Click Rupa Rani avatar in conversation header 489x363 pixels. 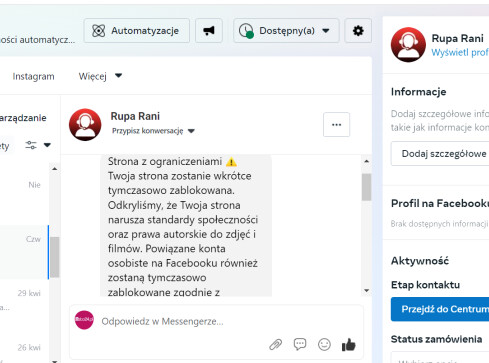[85, 125]
